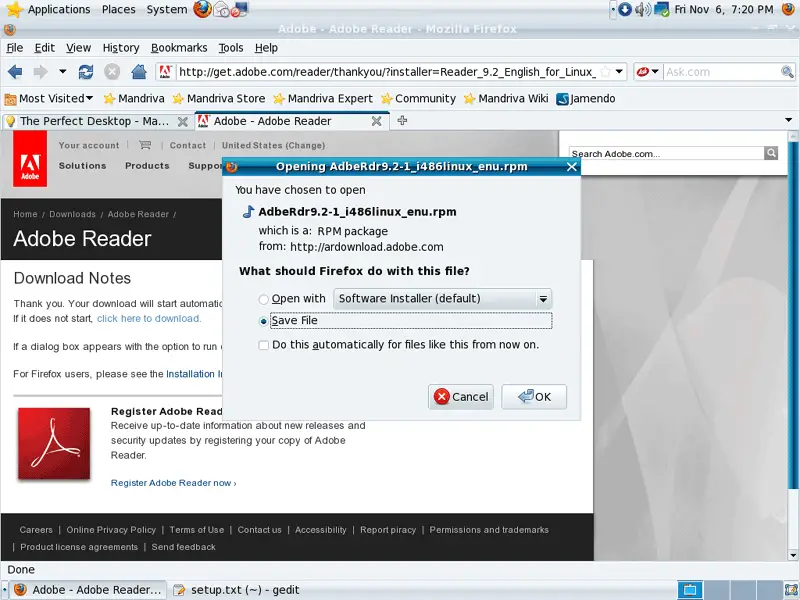The width and height of the screenshot is (800, 600).
Task: Click the Online Privacy Policy footer link
Action: click(111, 530)
